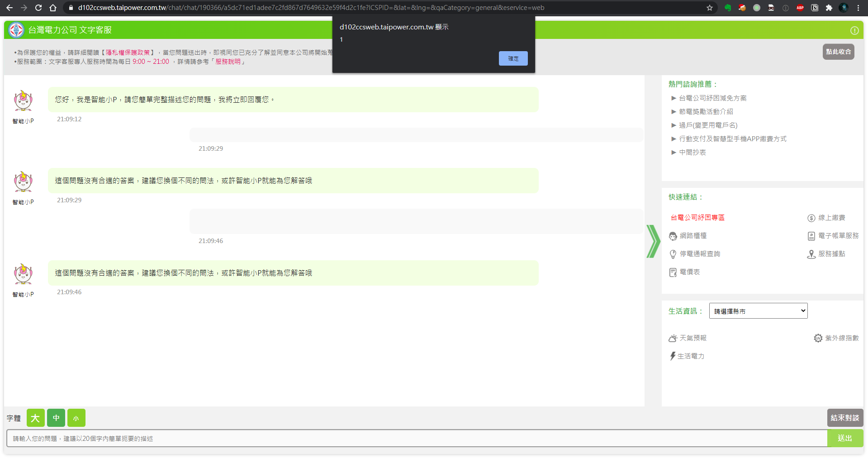Open the Notion extension icon
This screenshot has height=473, width=868.
click(x=815, y=8)
